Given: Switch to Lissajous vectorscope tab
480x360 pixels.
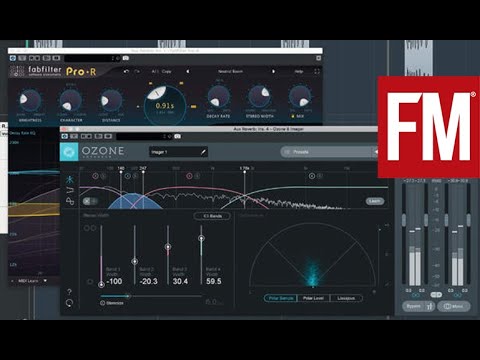Looking at the screenshot, I should click(x=346, y=298).
